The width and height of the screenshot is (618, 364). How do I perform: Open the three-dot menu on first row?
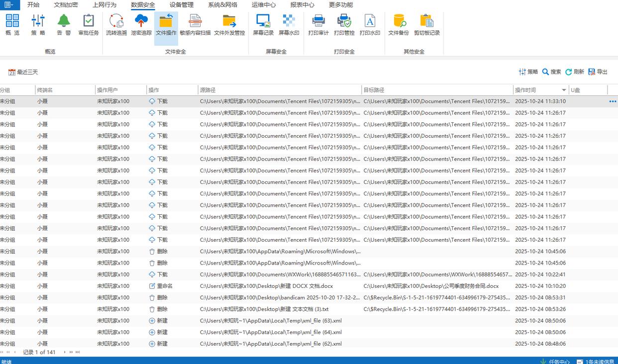pos(612,101)
